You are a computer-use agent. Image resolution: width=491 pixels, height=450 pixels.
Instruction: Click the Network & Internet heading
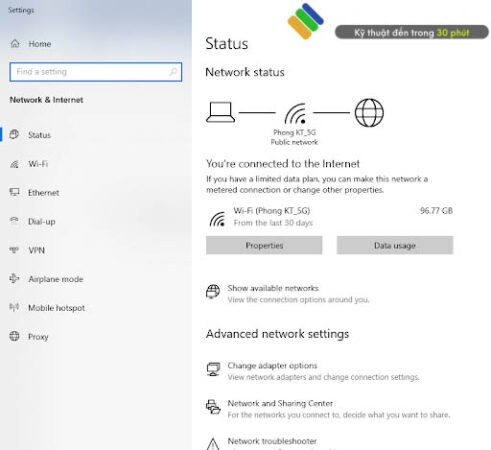(46, 100)
